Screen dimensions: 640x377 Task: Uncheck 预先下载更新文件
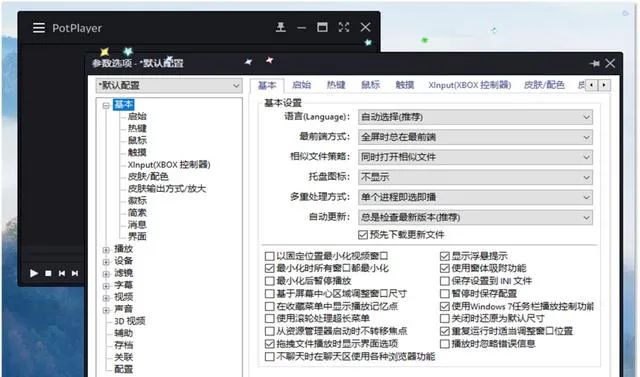point(362,235)
